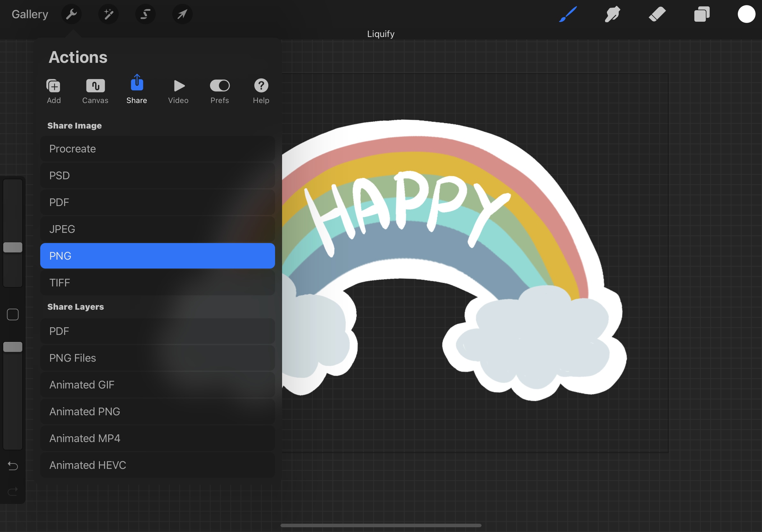Select the Smudge brush tool
The width and height of the screenshot is (762, 532).
613,14
